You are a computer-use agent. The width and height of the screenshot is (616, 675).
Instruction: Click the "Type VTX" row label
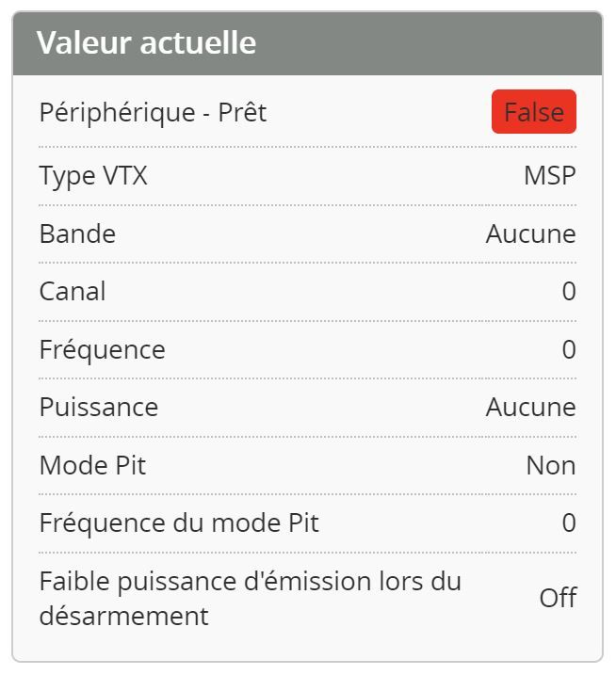[93, 176]
